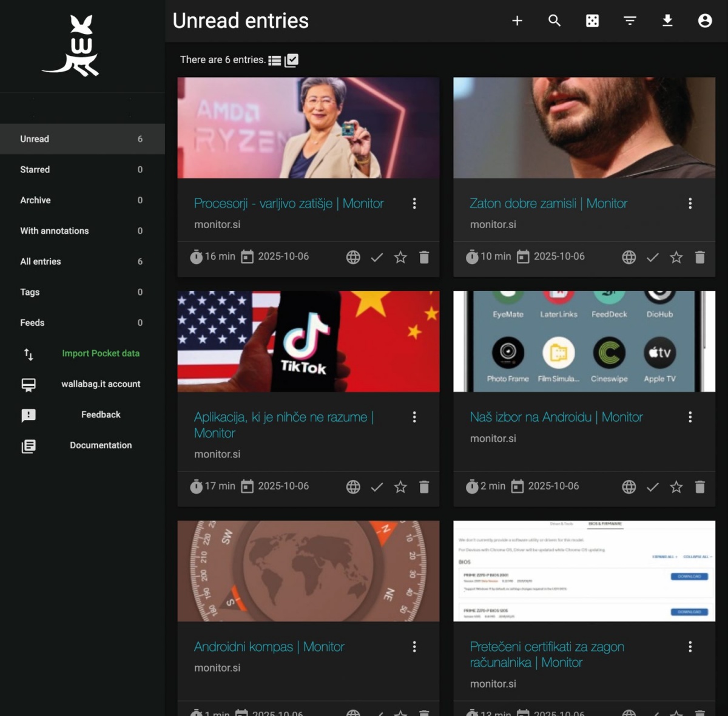Expand more options for Androidni kompas entry
This screenshot has height=716, width=728.
pyautogui.click(x=414, y=647)
